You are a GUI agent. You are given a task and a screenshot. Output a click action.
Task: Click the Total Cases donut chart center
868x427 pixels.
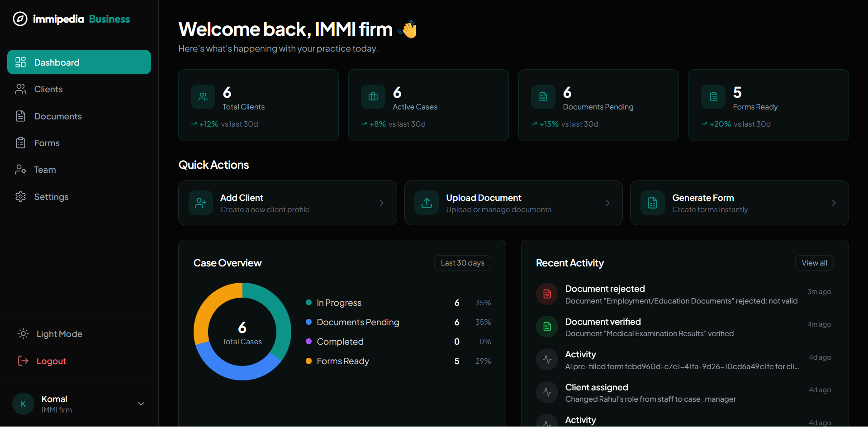point(242,332)
